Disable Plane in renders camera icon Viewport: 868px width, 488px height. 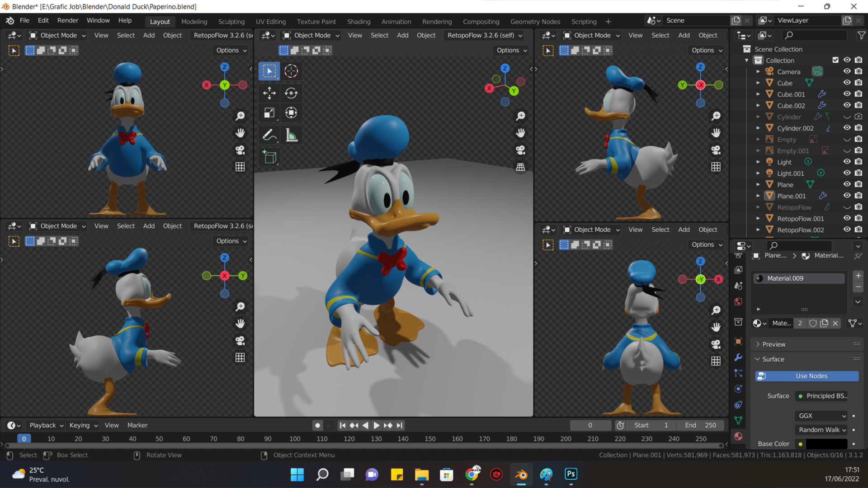pos(859,184)
